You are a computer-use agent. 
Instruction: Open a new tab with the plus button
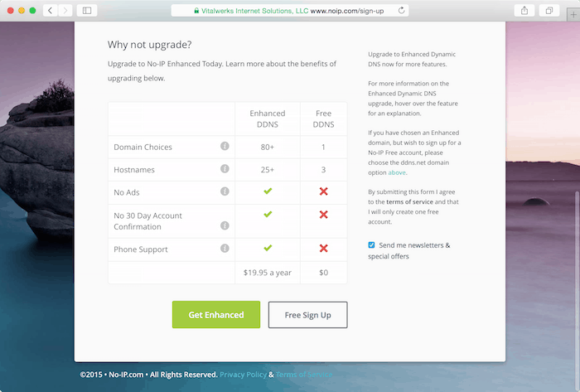(573, 15)
